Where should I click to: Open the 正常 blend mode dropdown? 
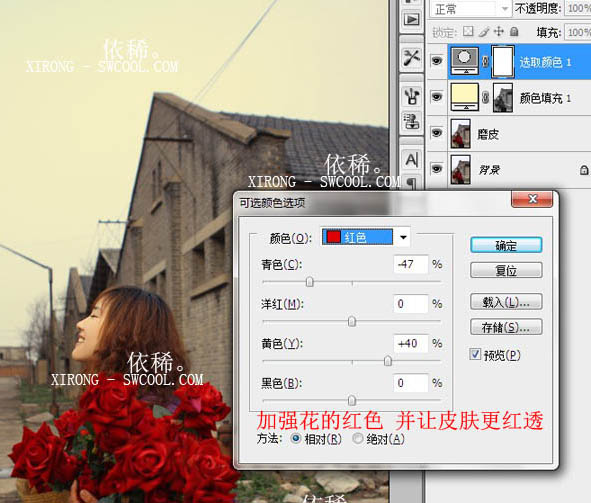[471, 9]
